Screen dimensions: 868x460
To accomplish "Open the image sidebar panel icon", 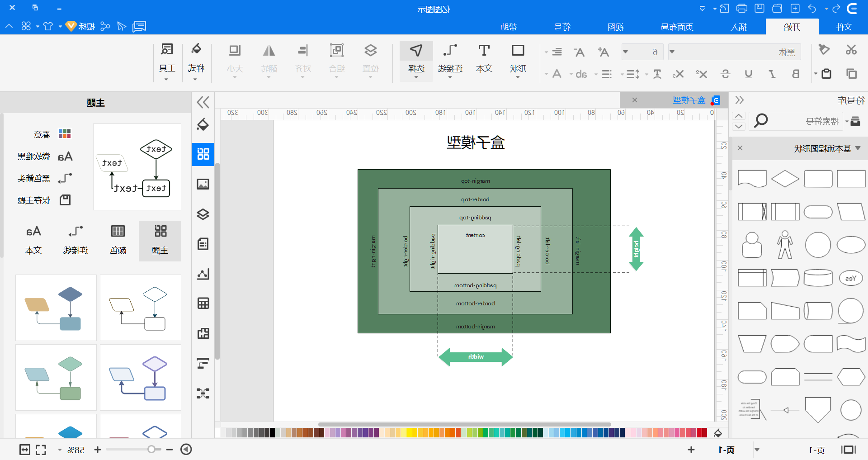I will pyautogui.click(x=203, y=184).
